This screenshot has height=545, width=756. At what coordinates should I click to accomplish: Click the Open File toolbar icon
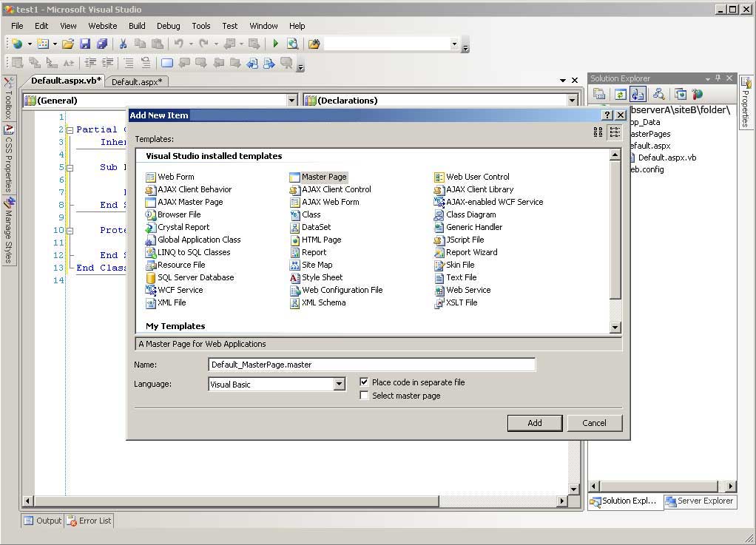(x=68, y=44)
